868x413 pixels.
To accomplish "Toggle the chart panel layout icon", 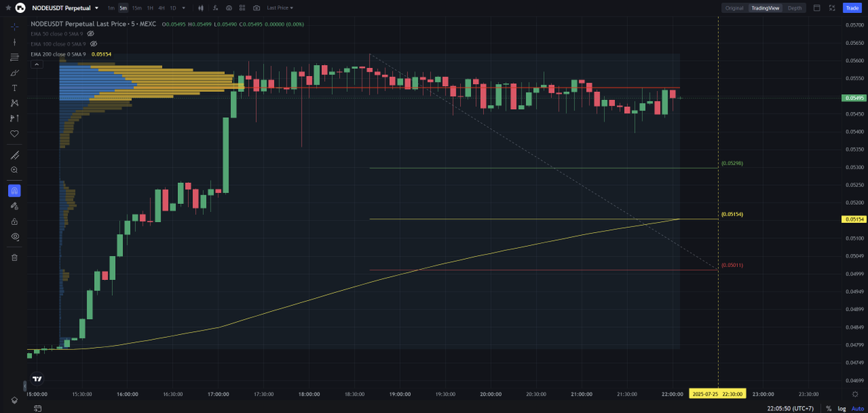I will (x=817, y=8).
